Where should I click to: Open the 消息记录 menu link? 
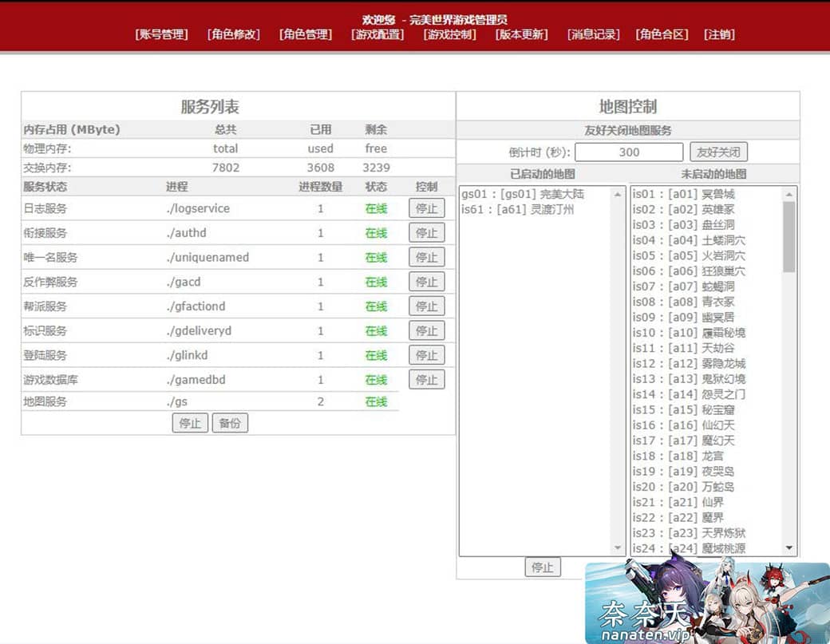click(594, 34)
